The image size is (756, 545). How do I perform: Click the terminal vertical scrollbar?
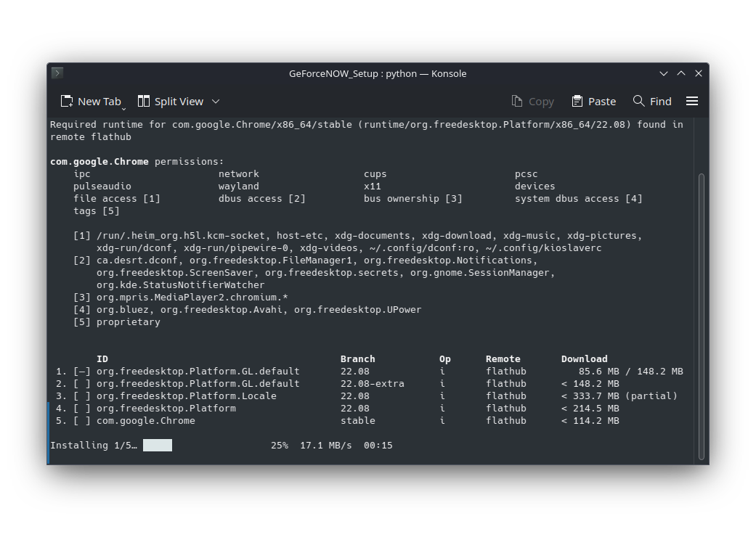click(702, 316)
